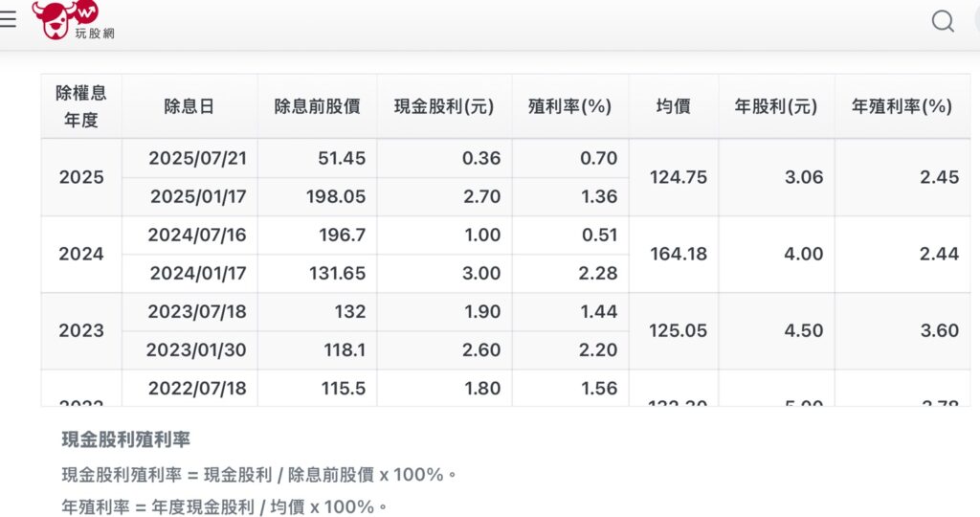This screenshot has width=980, height=517.
Task: Select the 2025/07/21 ex-dividend date cell
Action: (x=196, y=158)
